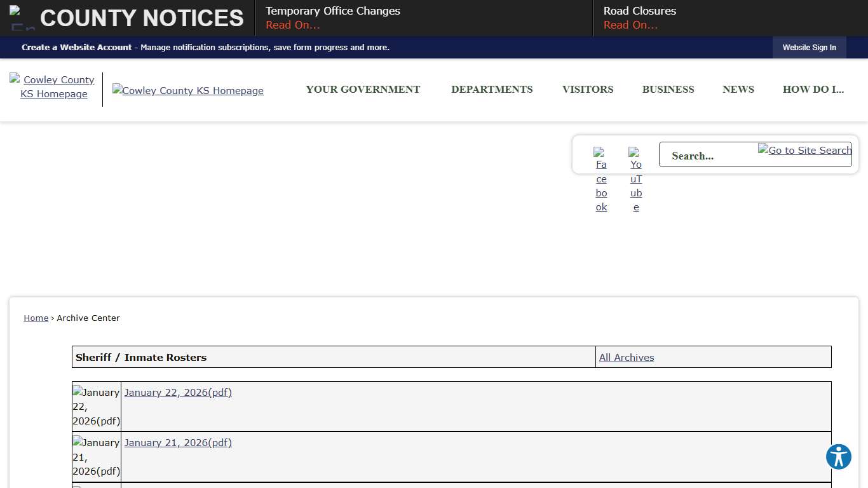Image resolution: width=868 pixels, height=488 pixels.
Task: Click Read On under Temporary Office Changes
Action: click(x=292, y=25)
